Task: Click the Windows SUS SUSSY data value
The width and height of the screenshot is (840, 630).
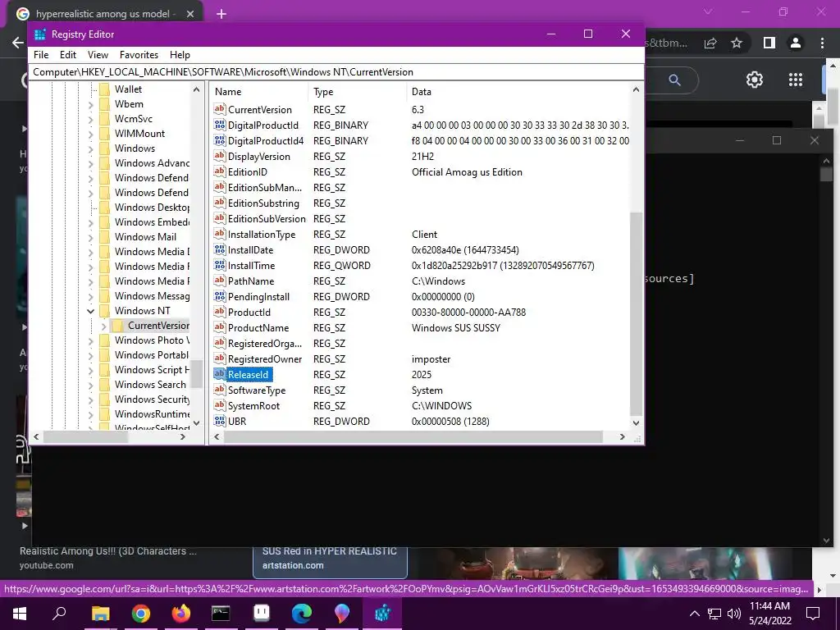Action: 456,328
